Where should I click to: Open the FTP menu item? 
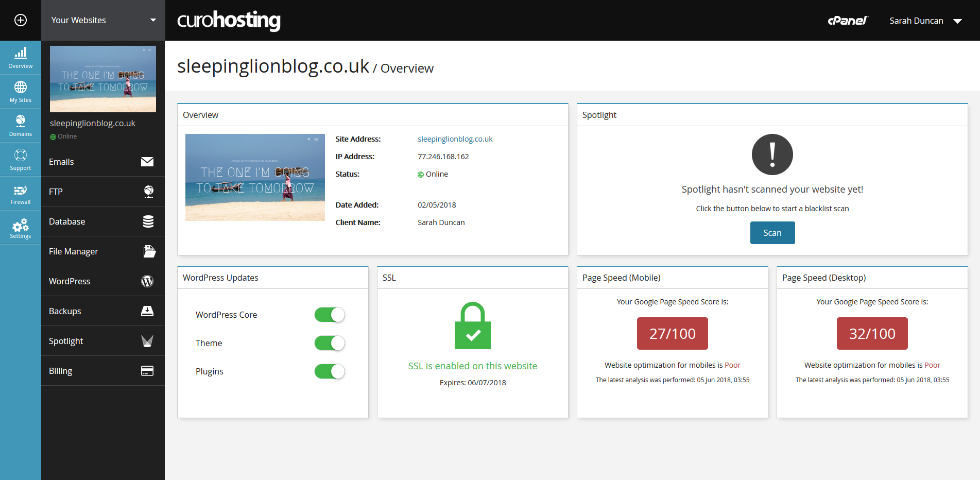tap(103, 192)
